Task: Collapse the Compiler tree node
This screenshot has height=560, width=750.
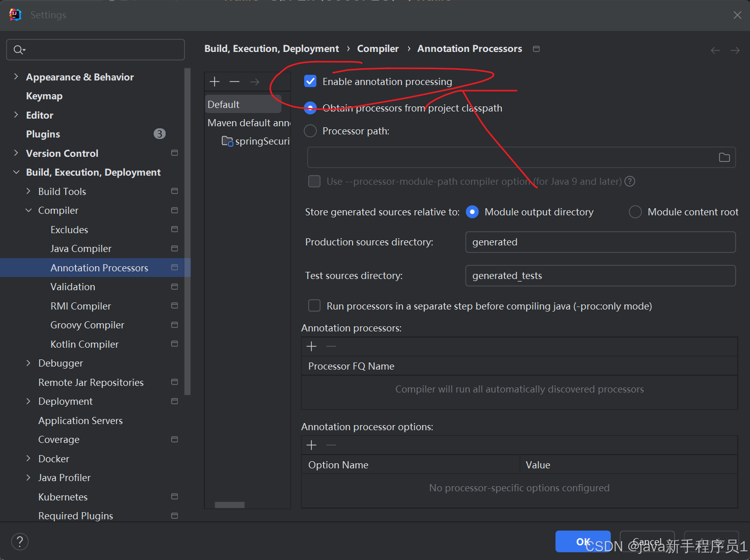Action: [29, 210]
